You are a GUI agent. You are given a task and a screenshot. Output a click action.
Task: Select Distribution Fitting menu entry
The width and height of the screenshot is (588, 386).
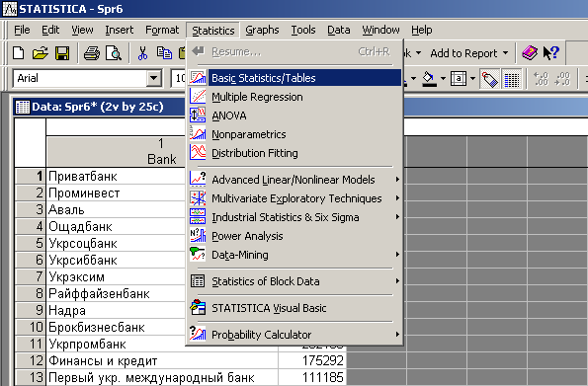[294, 153]
